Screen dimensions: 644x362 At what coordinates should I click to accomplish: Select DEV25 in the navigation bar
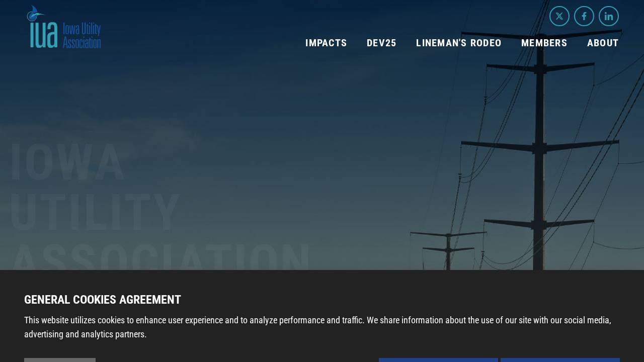[x=382, y=43]
